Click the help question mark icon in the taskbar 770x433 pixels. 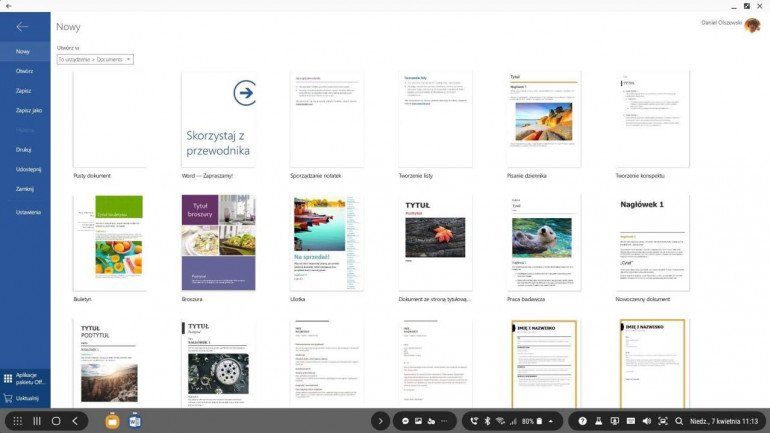tap(583, 421)
